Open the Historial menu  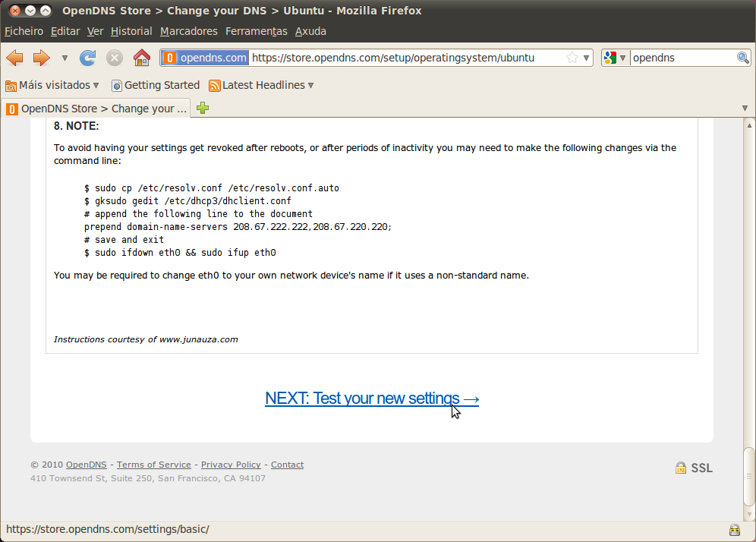pos(131,31)
